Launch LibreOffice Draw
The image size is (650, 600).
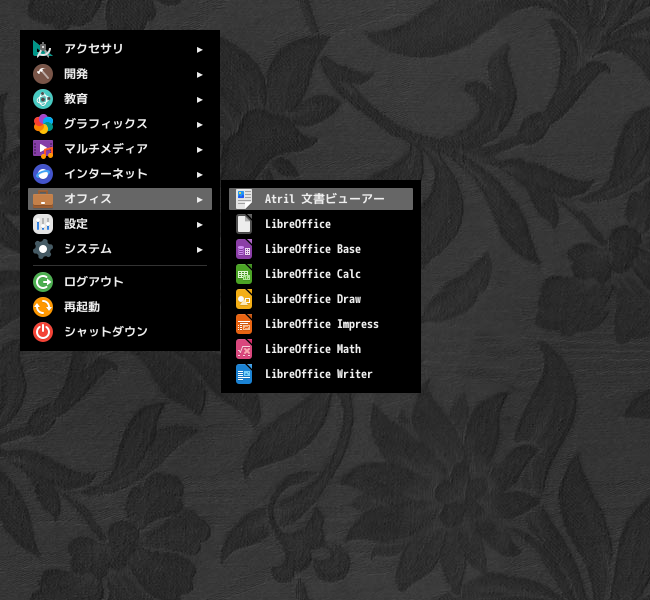pos(321,299)
